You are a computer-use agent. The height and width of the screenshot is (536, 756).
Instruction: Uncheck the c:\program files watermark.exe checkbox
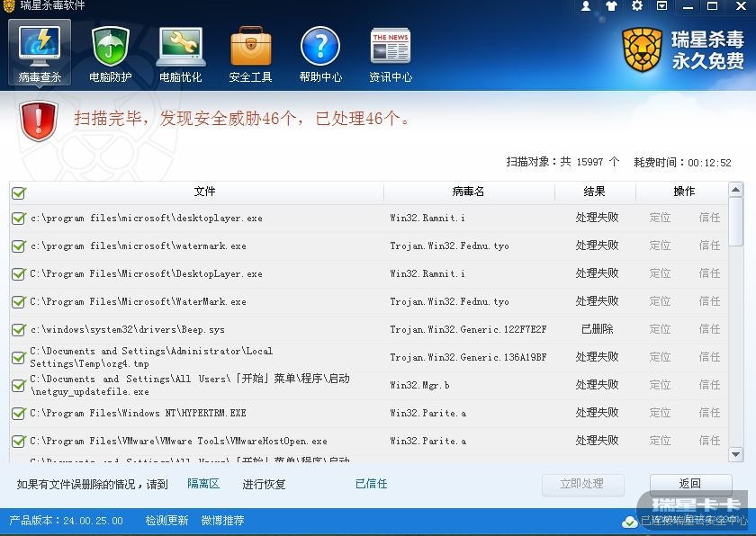[19, 246]
